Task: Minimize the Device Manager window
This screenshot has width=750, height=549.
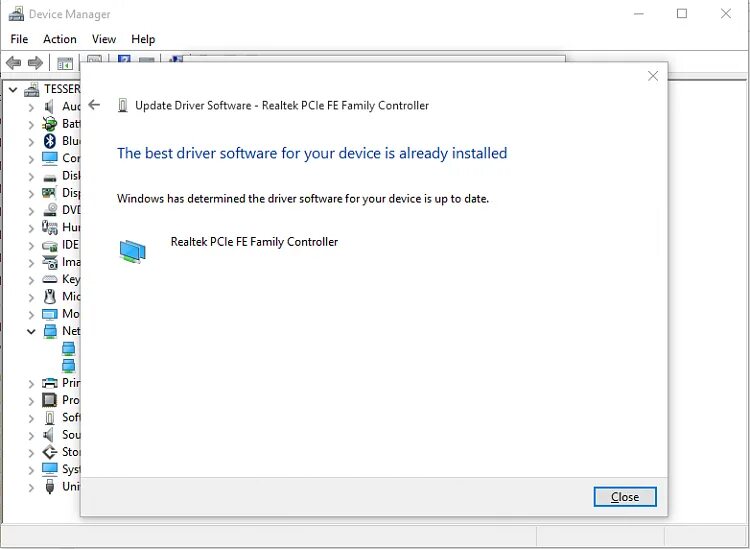Action: (639, 14)
